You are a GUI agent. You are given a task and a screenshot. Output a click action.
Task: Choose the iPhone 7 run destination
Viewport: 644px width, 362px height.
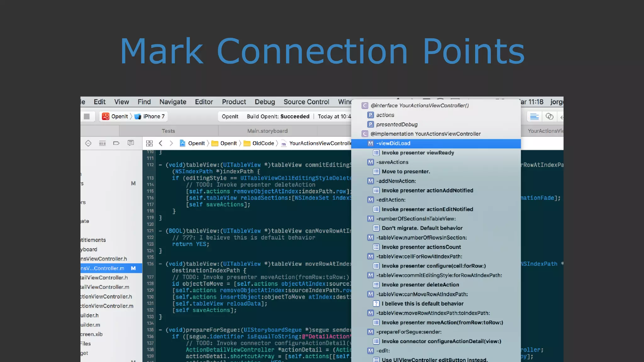(150, 117)
